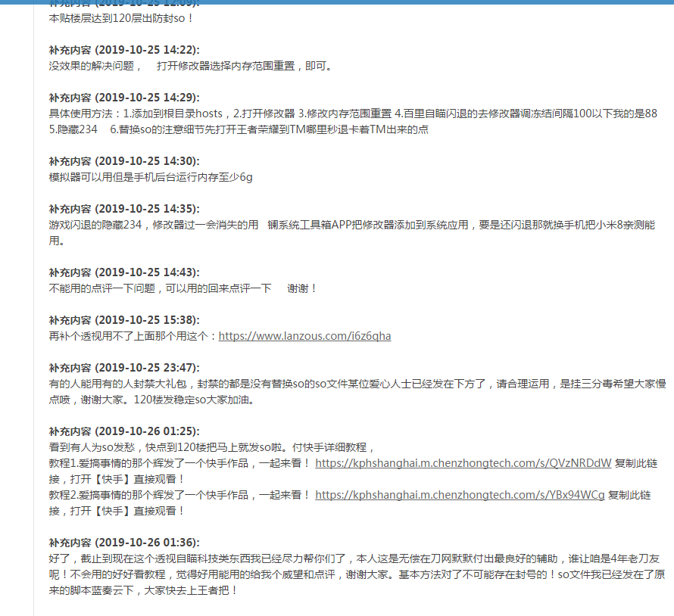Viewport: 674px width, 616px height.
Task: Click the heading 补充内容 (2019-10-26 01:36):
Action: point(124,543)
